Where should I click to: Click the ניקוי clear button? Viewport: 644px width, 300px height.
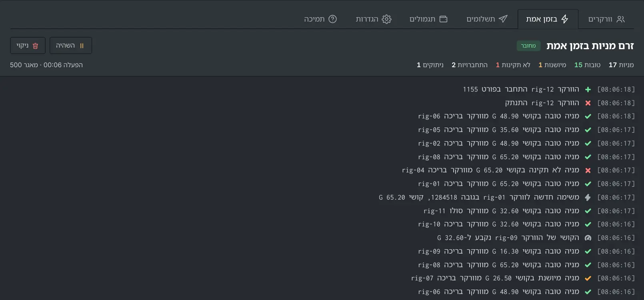tap(28, 46)
